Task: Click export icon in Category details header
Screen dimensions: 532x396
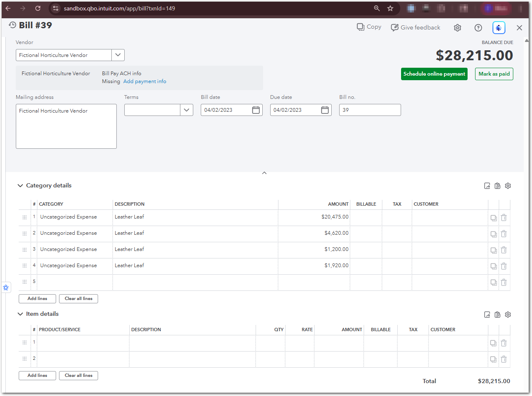Action: click(x=487, y=186)
